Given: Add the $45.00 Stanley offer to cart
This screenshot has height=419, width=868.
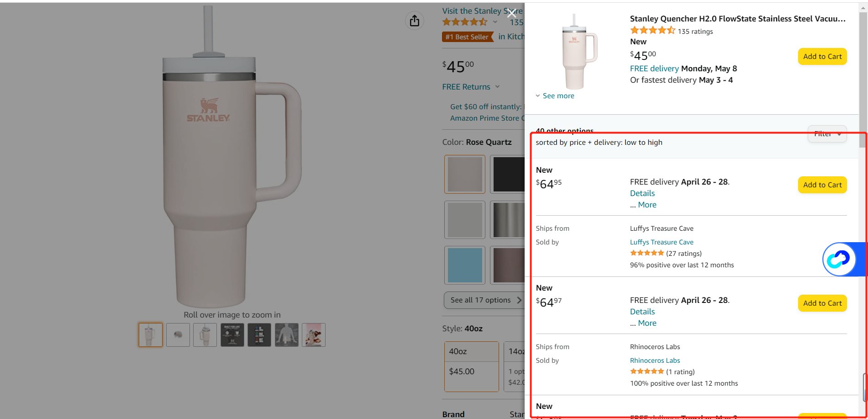Looking at the screenshot, I should point(822,57).
